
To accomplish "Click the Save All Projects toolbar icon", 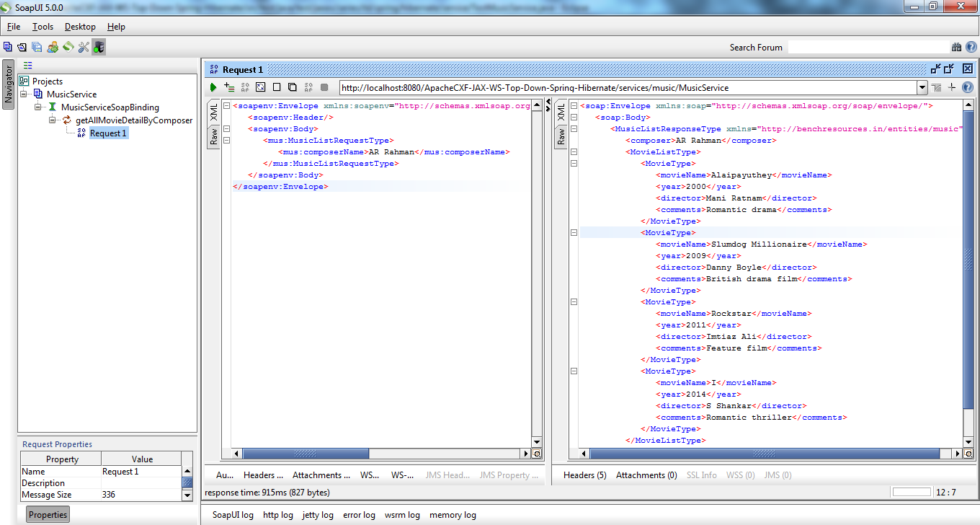I will point(35,46).
